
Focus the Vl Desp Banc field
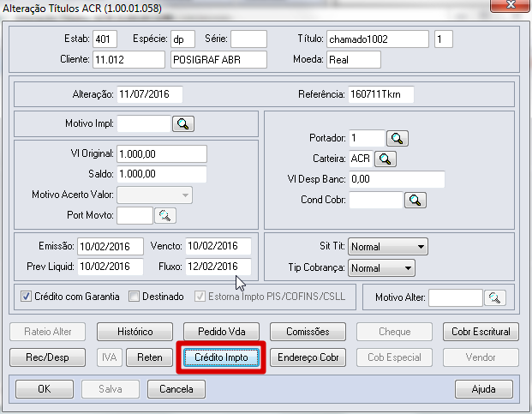(x=397, y=179)
